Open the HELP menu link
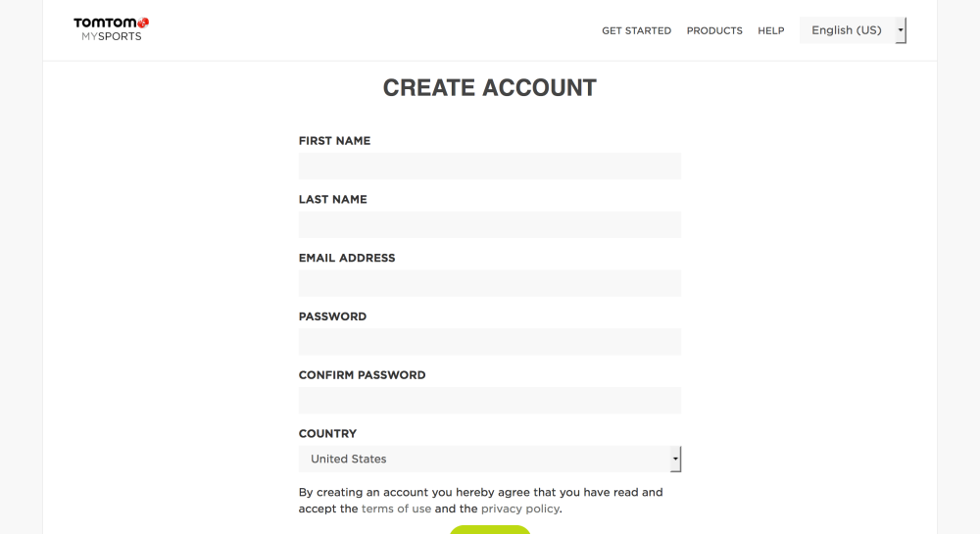980x534 pixels. pos(770,30)
